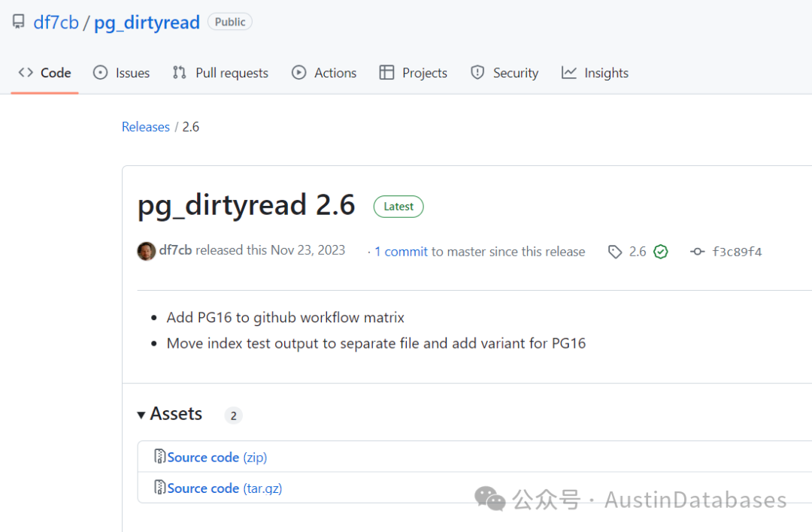Viewport: 812px width, 532px height.
Task: Click the commit node icon
Action: coord(697,252)
